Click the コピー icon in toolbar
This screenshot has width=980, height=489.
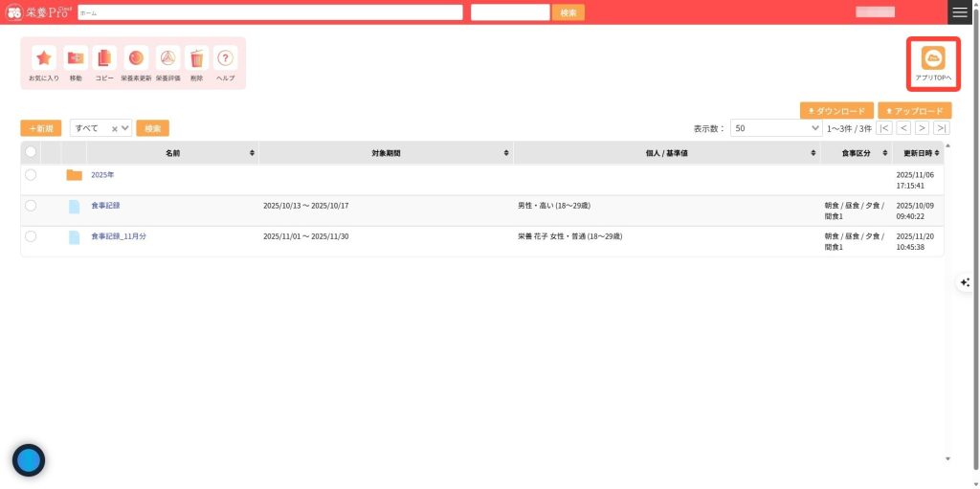click(104, 58)
